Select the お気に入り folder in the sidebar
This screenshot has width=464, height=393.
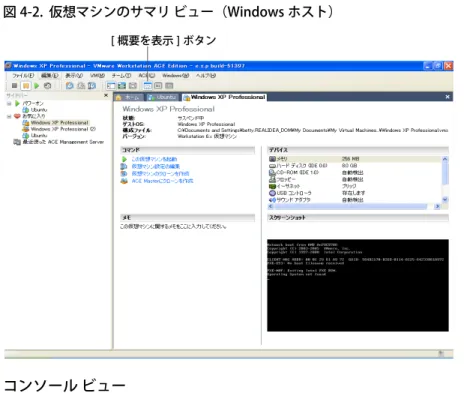(x=29, y=116)
